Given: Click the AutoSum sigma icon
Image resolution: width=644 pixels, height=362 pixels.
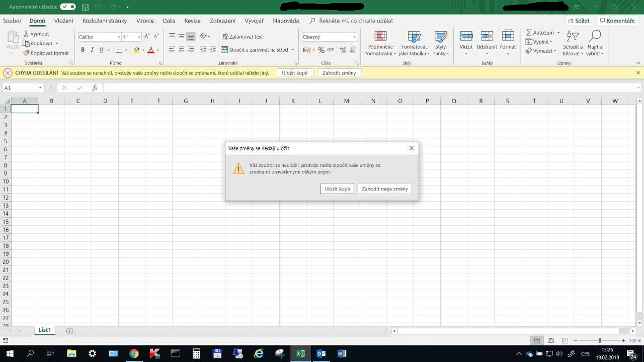Looking at the screenshot, I should coord(529,33).
